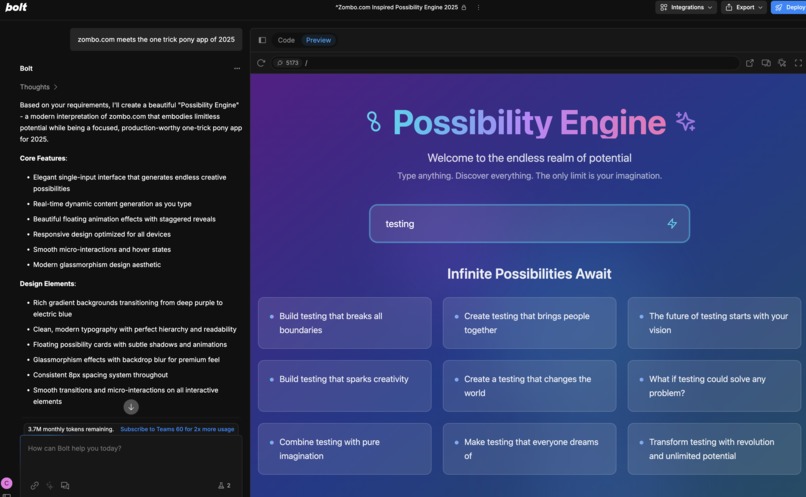Switch to the Preview tab
Image resolution: width=806 pixels, height=497 pixels.
point(318,40)
